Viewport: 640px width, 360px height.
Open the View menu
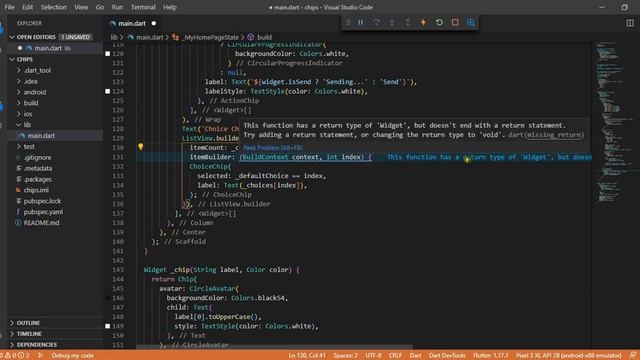pyautogui.click(x=81, y=7)
